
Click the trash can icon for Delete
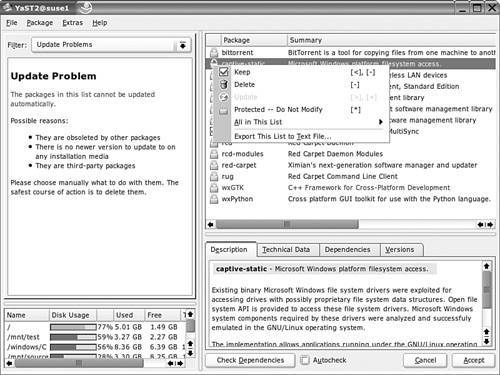pos(224,84)
